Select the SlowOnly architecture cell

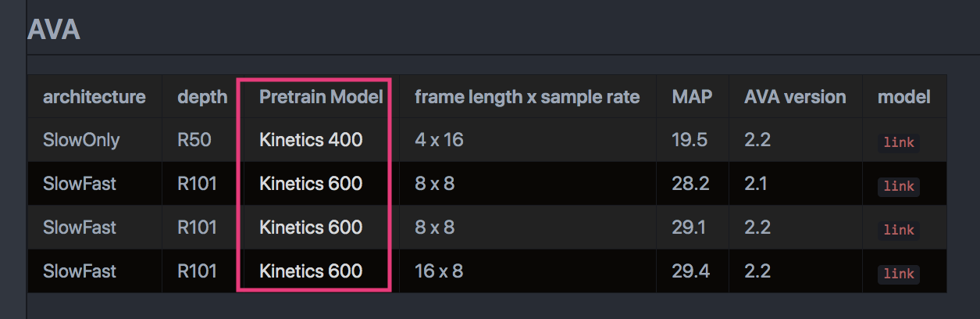[x=80, y=140]
